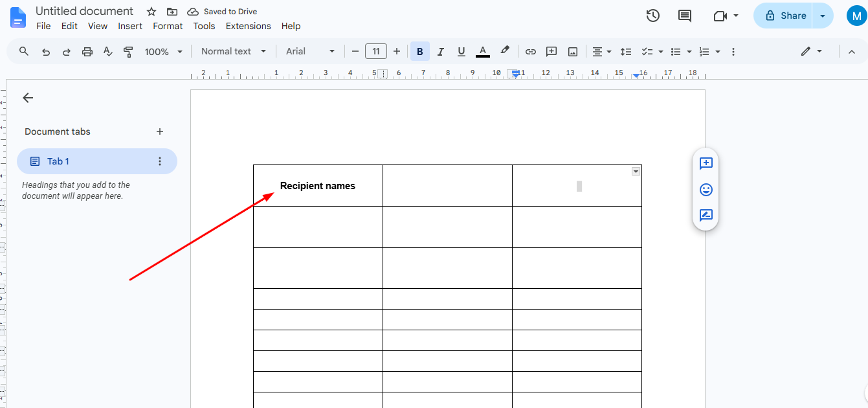Toggle italic formatting
This screenshot has height=408, width=868.
pos(441,52)
